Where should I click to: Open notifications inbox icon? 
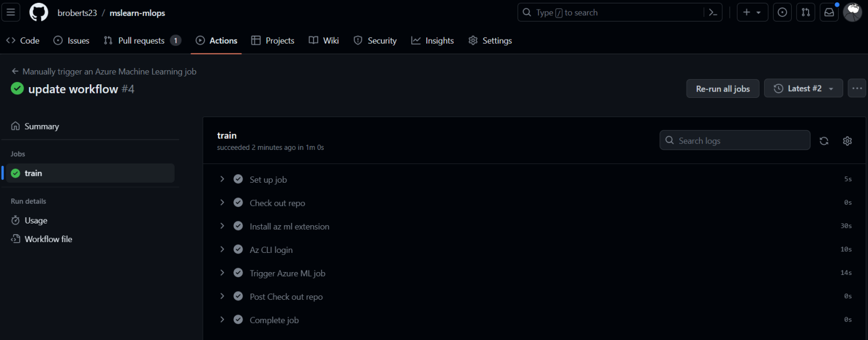tap(828, 12)
